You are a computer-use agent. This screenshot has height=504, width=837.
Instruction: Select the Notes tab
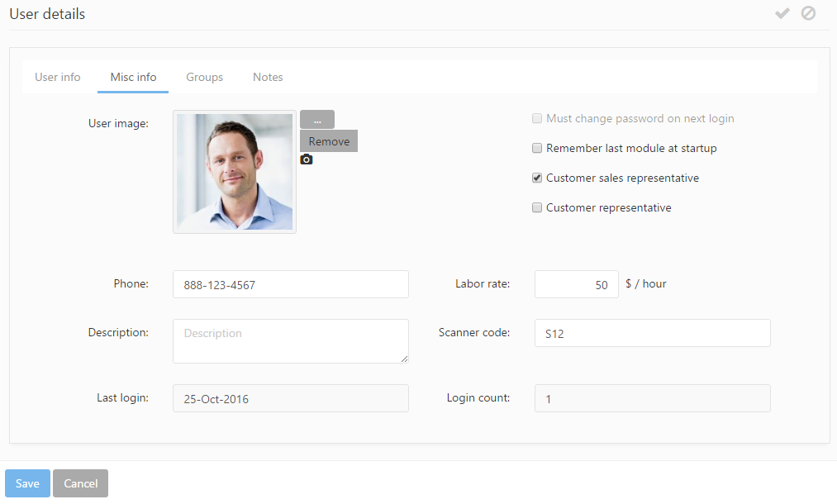[268, 77]
